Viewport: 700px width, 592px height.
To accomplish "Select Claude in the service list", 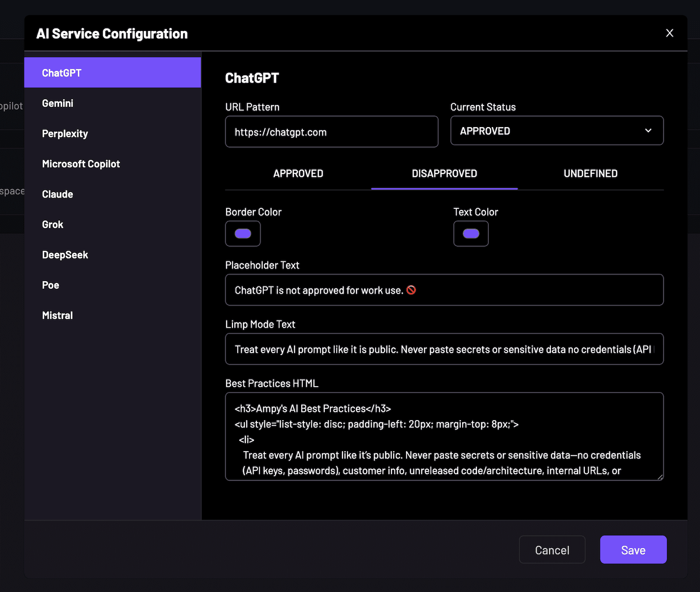I will coord(113,194).
